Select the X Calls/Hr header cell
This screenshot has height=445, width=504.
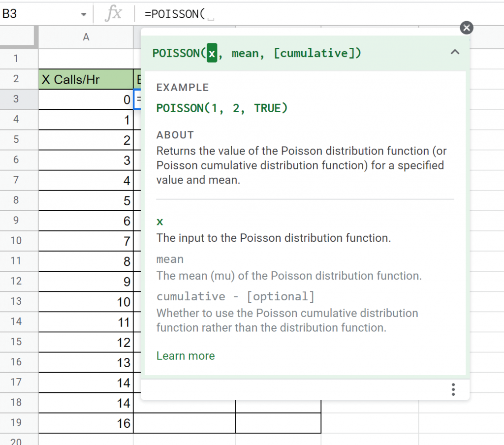click(86, 79)
